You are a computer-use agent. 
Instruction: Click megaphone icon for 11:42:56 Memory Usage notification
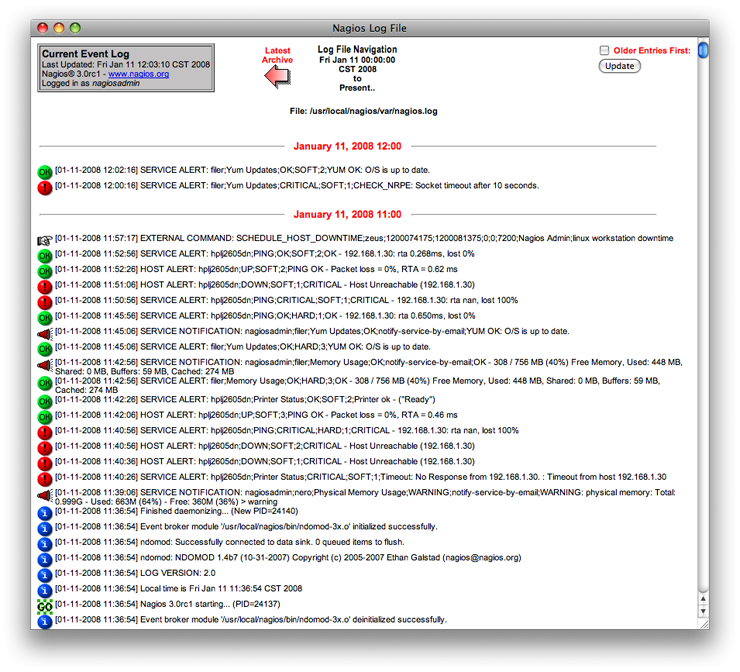point(45,364)
